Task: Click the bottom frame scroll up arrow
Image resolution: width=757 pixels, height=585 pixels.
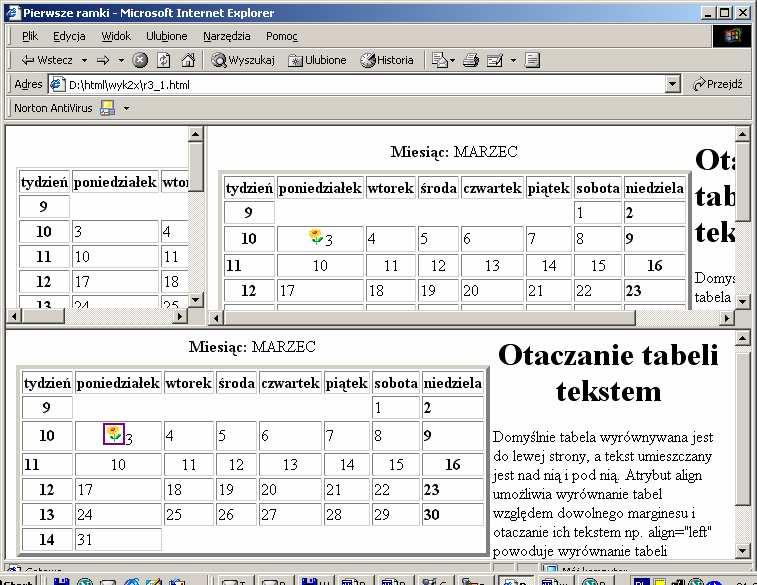Action: pos(743,338)
